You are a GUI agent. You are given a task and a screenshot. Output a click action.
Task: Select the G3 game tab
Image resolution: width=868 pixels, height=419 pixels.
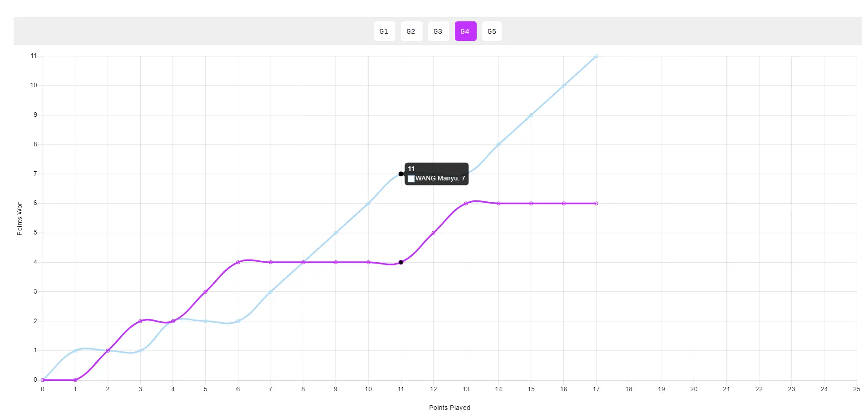tap(438, 31)
